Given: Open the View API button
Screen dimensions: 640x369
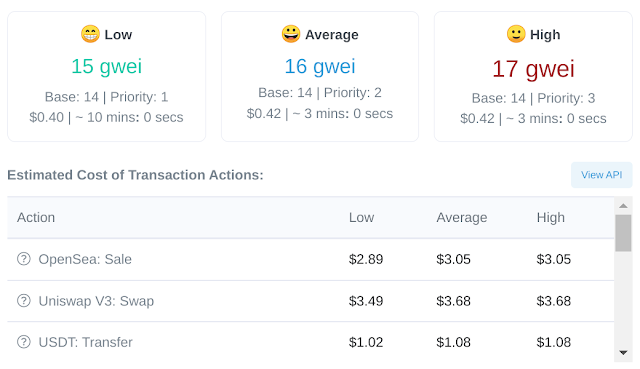Looking at the screenshot, I should tap(602, 175).
